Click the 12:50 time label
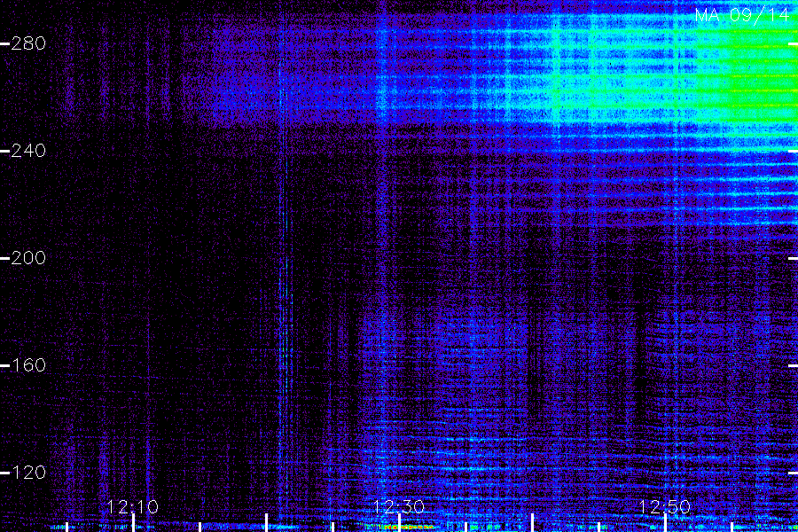Image resolution: width=798 pixels, height=532 pixels. [665, 507]
